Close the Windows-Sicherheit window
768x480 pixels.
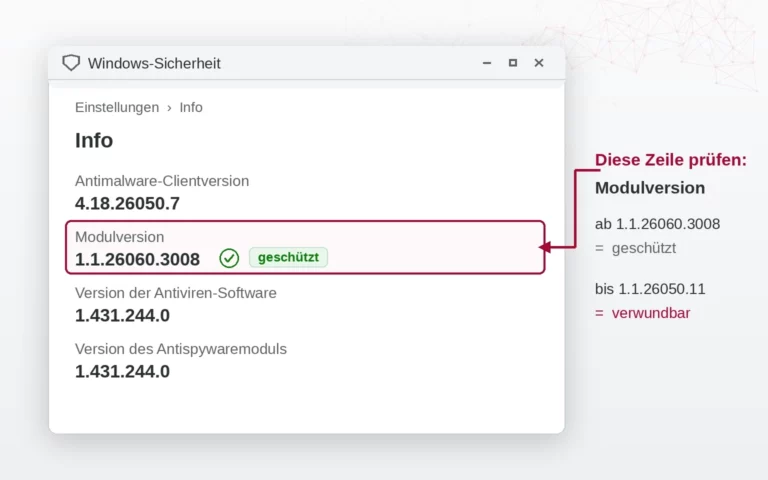coord(539,63)
